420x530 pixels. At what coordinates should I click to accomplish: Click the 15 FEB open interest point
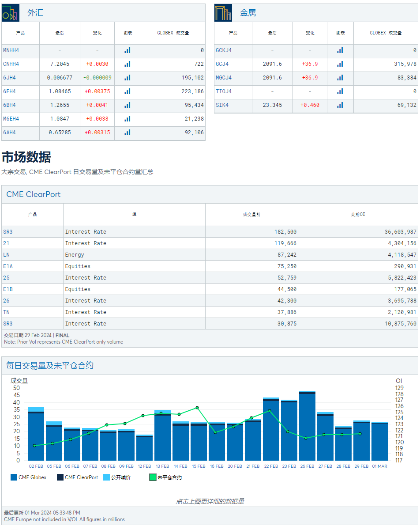pyautogui.click(x=197, y=408)
